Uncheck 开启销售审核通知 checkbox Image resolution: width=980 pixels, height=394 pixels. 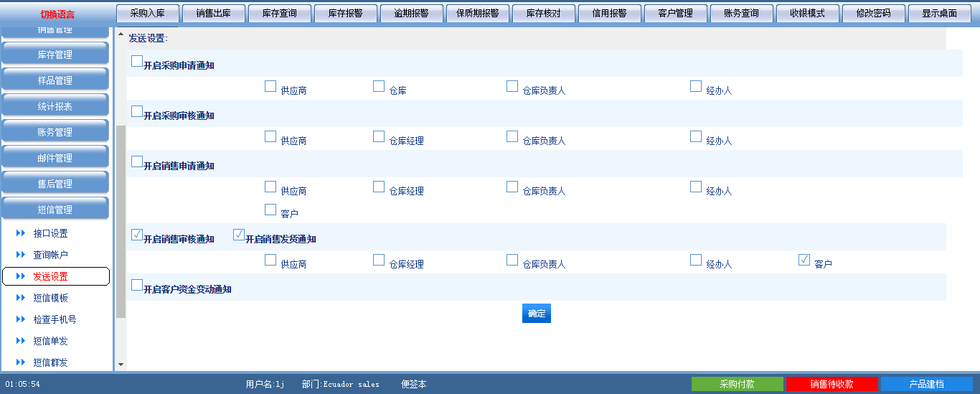pos(137,235)
